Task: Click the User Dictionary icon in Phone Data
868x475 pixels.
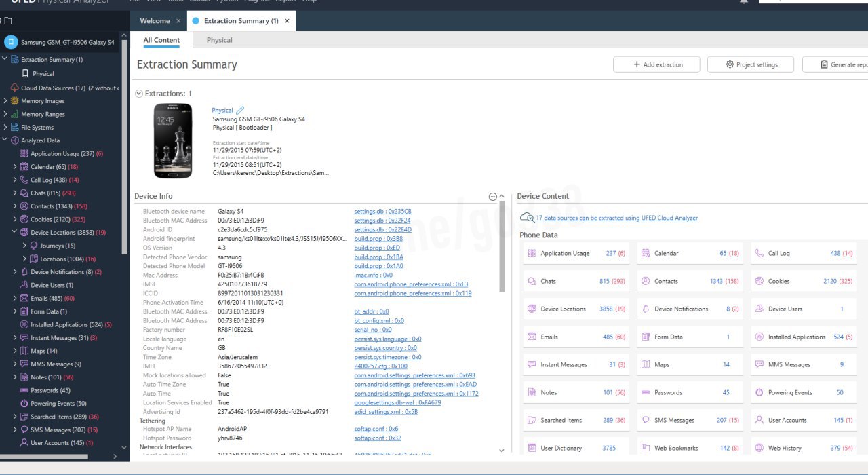Action: pyautogui.click(x=532, y=448)
